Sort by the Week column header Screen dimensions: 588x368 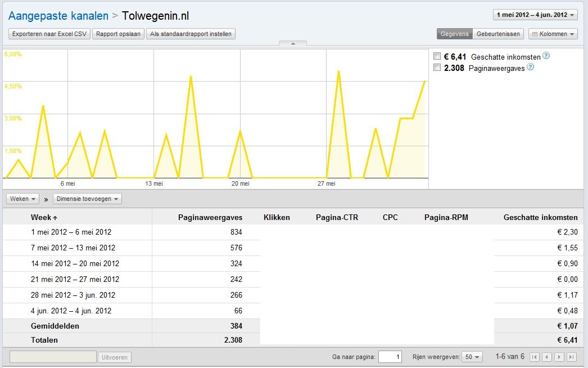(44, 217)
